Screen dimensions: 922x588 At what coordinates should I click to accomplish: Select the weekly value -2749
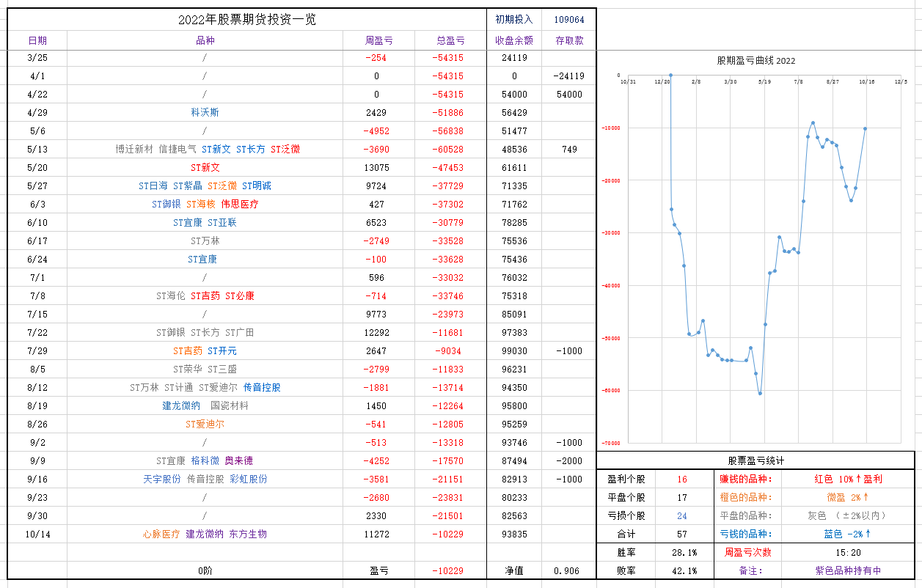378,240
